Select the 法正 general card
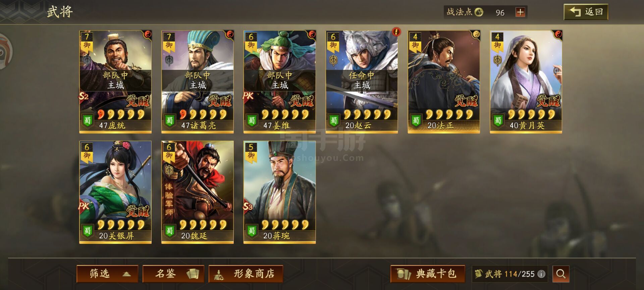 444,82
